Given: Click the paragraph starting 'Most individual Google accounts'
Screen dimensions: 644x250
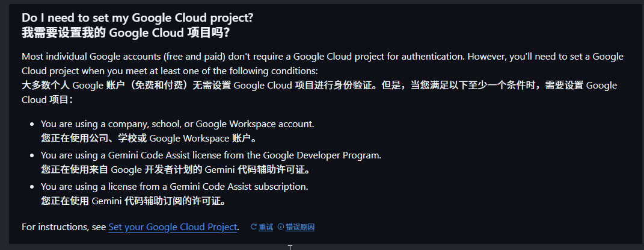Looking at the screenshot, I should click(x=241, y=57).
